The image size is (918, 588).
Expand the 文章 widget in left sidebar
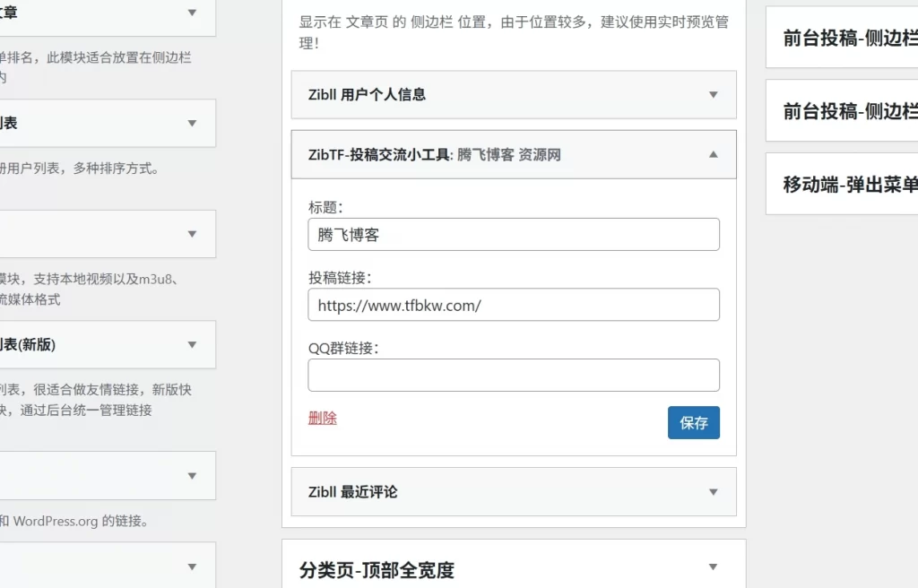(x=191, y=14)
